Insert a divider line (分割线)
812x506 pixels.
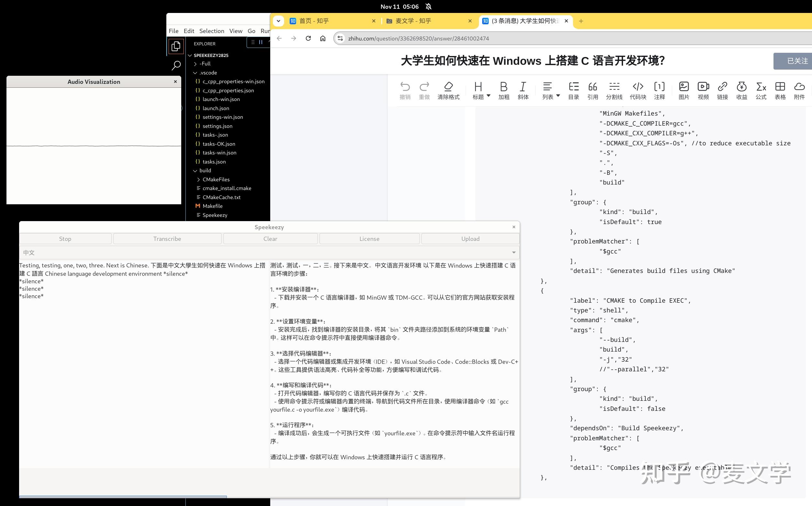pyautogui.click(x=614, y=90)
